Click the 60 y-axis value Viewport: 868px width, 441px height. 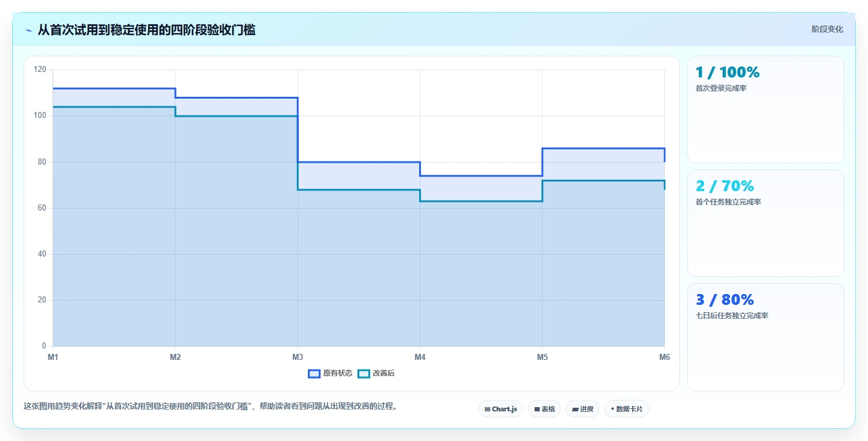coord(42,208)
